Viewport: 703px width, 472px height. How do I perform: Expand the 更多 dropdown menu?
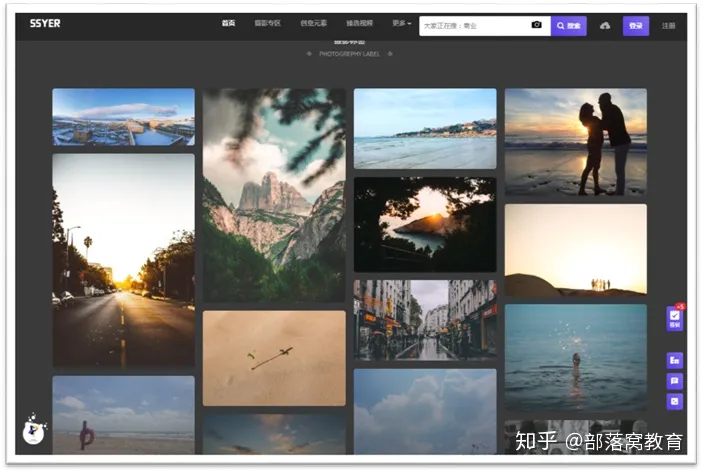tap(402, 24)
